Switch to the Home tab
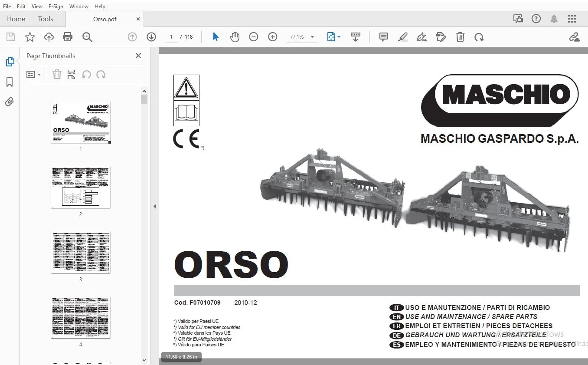This screenshot has width=588, height=365. [16, 19]
